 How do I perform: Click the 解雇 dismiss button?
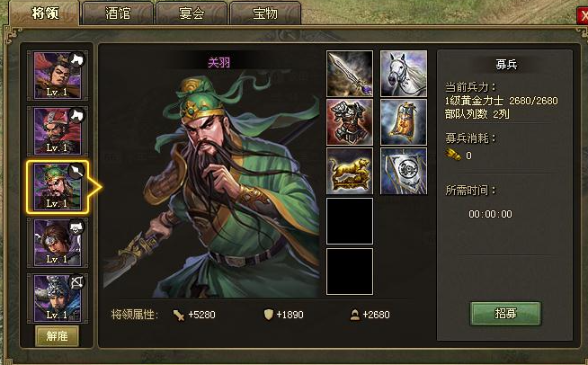(57, 335)
